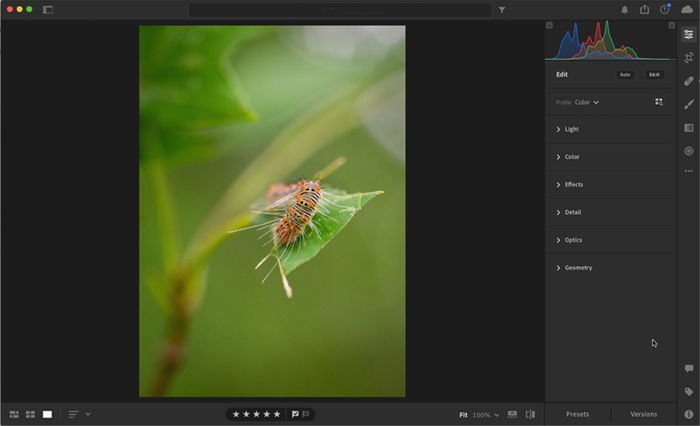Open the Keywords tag panel

click(688, 392)
